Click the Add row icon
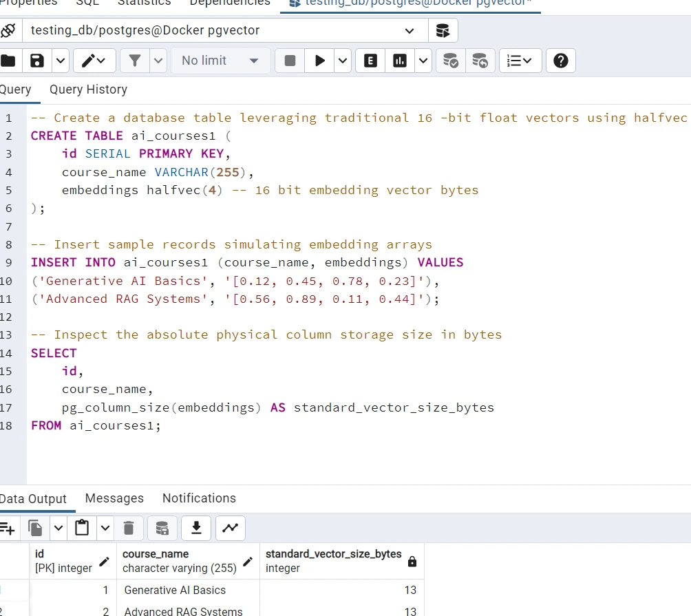The height and width of the screenshot is (616, 691). tap(8, 528)
